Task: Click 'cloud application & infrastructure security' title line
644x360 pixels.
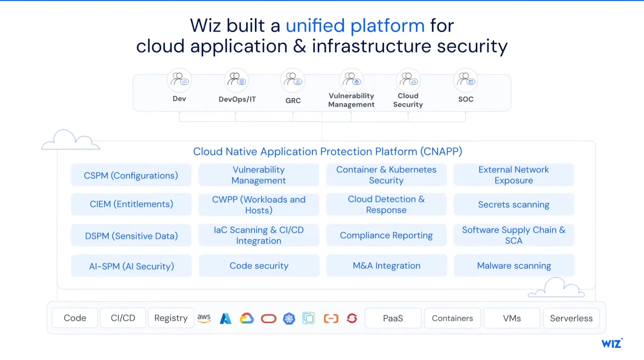Action: click(322, 46)
